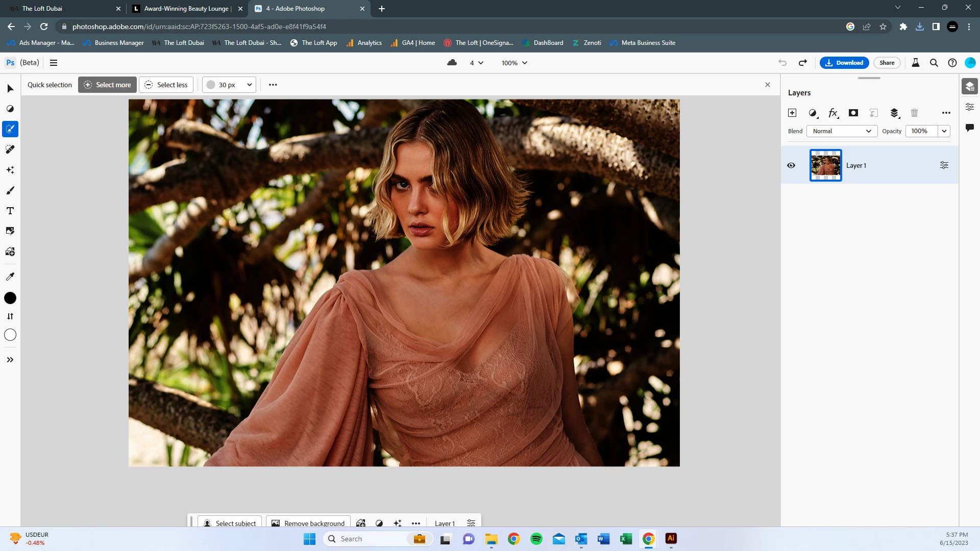Image resolution: width=980 pixels, height=551 pixels.
Task: Click the add new layer plus icon
Action: (x=792, y=113)
